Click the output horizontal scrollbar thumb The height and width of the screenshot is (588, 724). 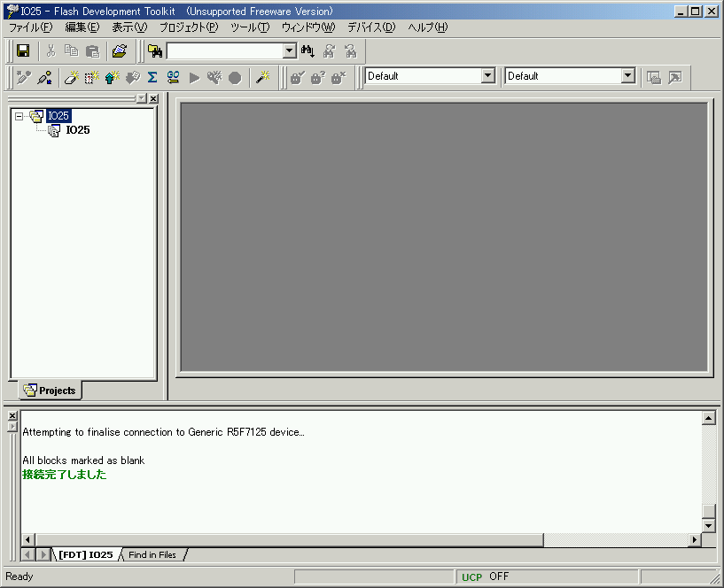290,539
